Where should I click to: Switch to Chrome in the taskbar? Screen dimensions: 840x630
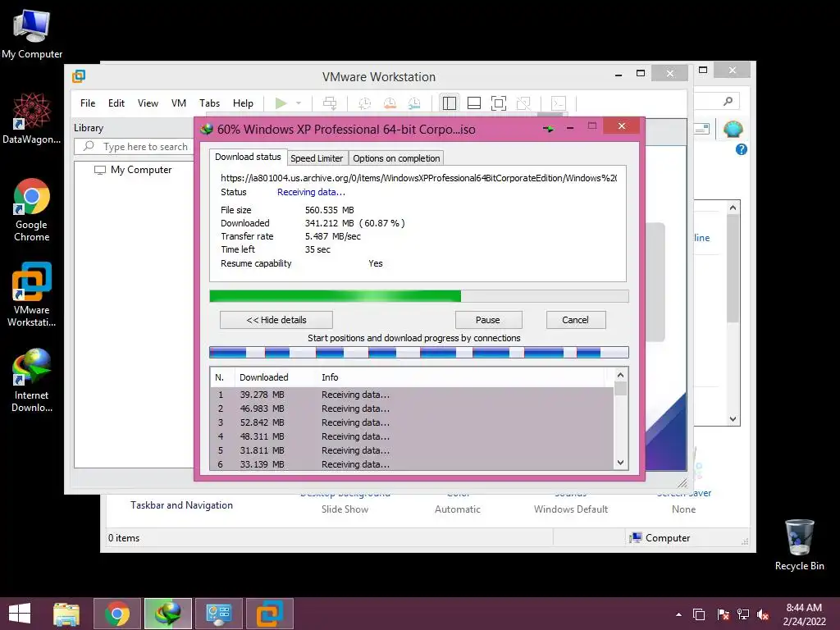coord(117,614)
